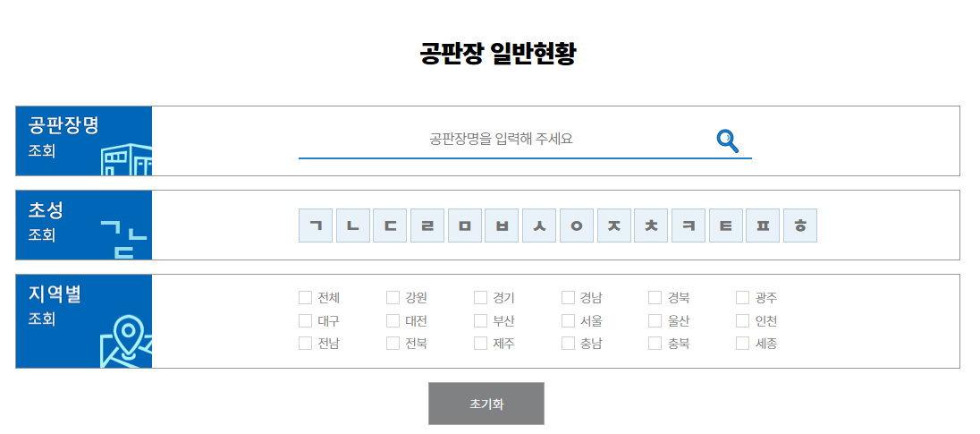Check the 서울 region checkbox
The width and height of the screenshot is (980, 434).
click(x=568, y=321)
